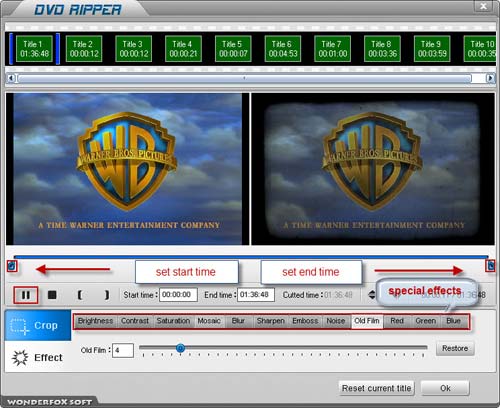Click Reset current title button
Image resolution: width=500 pixels, height=408 pixels.
tap(376, 388)
